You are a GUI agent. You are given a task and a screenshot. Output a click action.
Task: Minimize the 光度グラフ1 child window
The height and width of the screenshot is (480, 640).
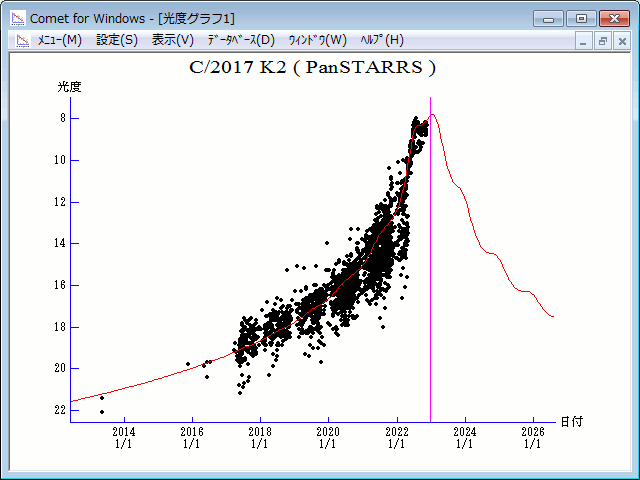[x=583, y=41]
